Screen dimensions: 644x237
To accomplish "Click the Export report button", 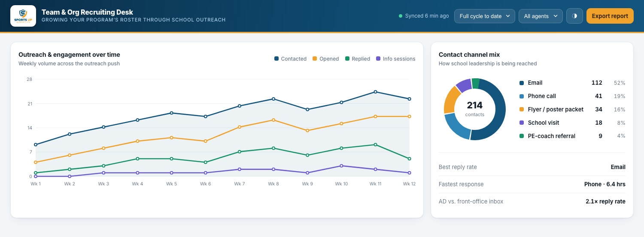I will point(610,16).
